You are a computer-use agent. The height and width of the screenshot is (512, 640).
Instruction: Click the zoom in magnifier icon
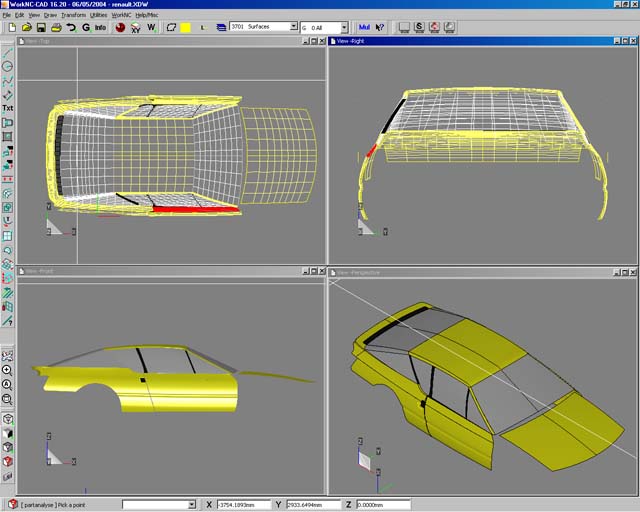7,370
